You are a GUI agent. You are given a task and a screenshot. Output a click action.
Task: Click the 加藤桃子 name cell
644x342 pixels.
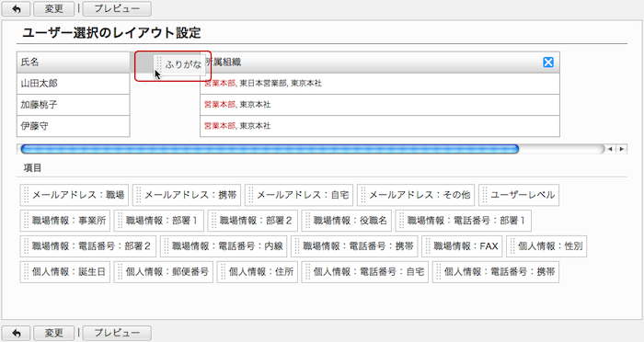pos(73,105)
